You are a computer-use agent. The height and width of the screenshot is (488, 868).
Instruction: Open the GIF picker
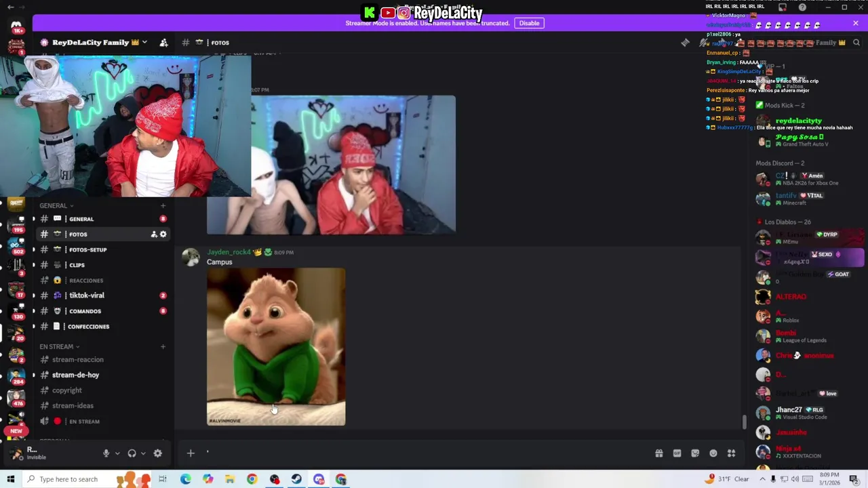tap(677, 453)
